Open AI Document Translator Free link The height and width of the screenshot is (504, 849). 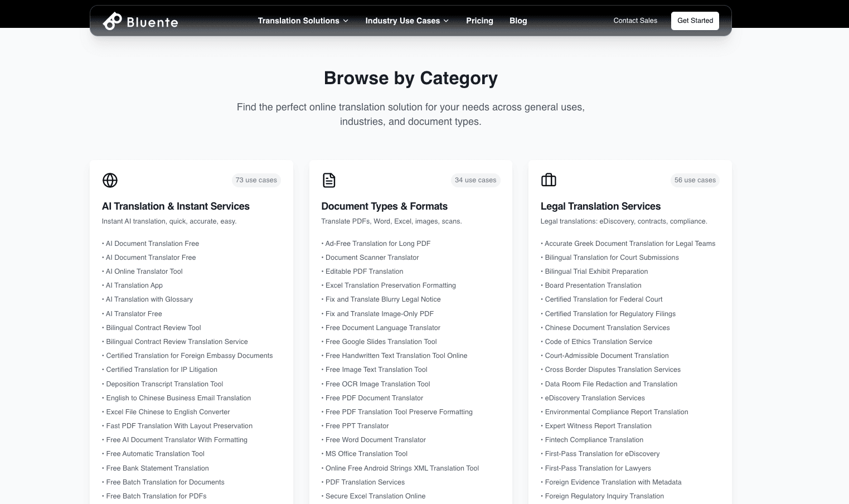(x=151, y=258)
